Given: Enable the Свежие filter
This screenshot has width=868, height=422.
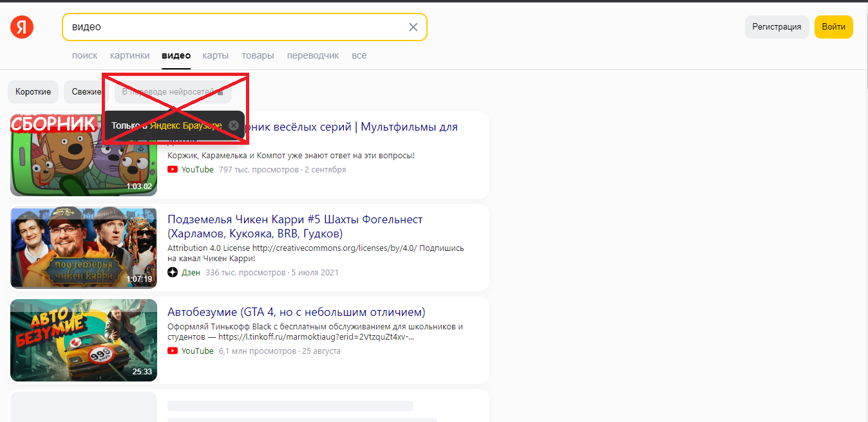Looking at the screenshot, I should point(86,91).
